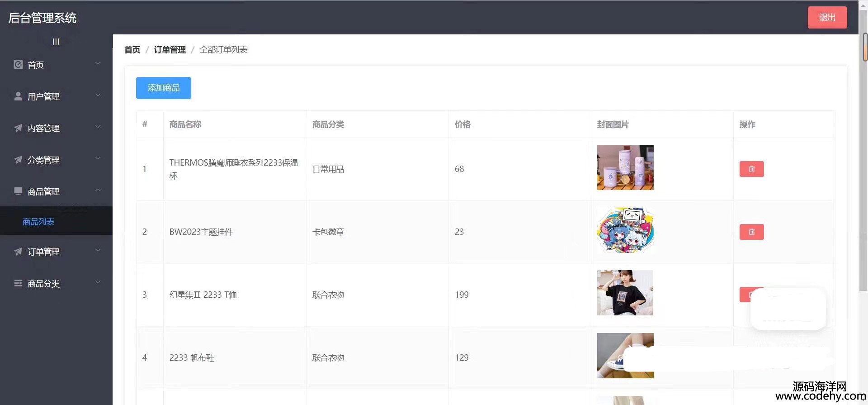Open the BW2023主题挂件 cover image

[x=625, y=230]
